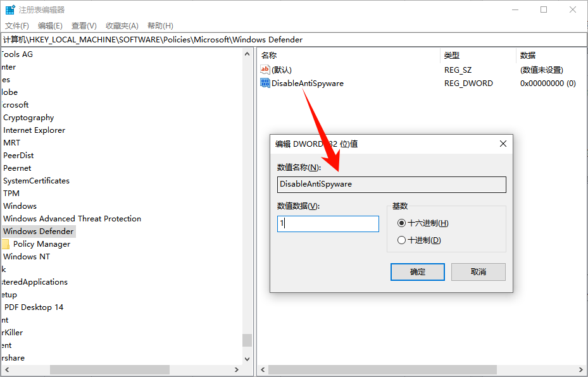The width and height of the screenshot is (588, 377).
Task: Click the Policy Manager folder icon
Action: click(6, 244)
